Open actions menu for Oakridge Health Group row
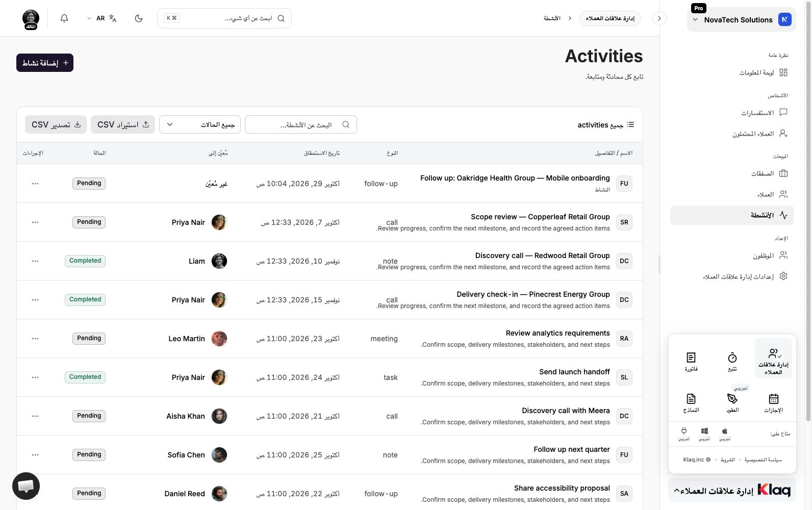 click(35, 184)
